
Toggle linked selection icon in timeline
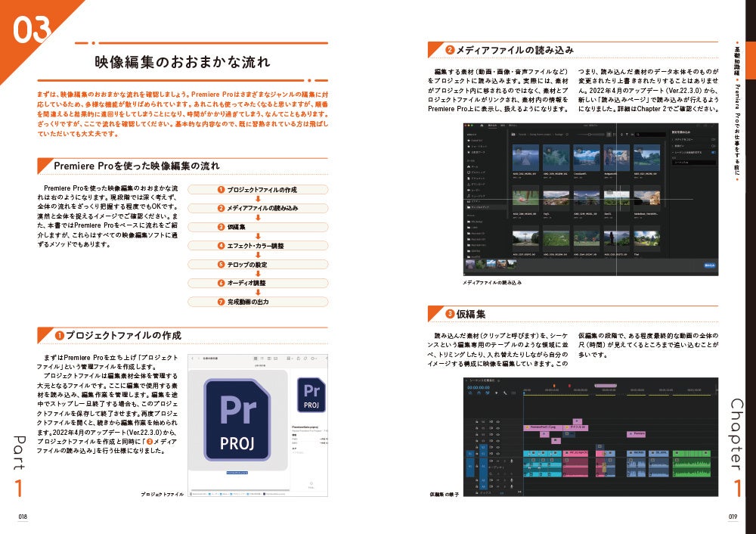point(488,393)
